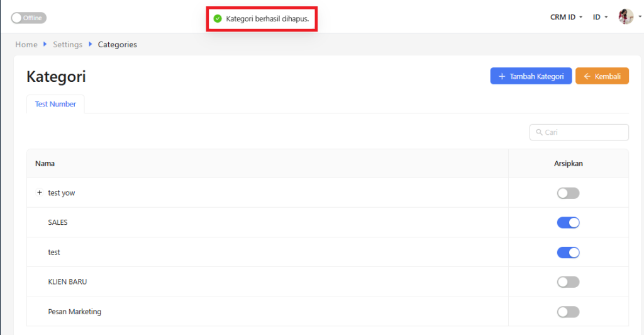Open Settings breadcrumb link
Image resolution: width=644 pixels, height=335 pixels.
(67, 45)
